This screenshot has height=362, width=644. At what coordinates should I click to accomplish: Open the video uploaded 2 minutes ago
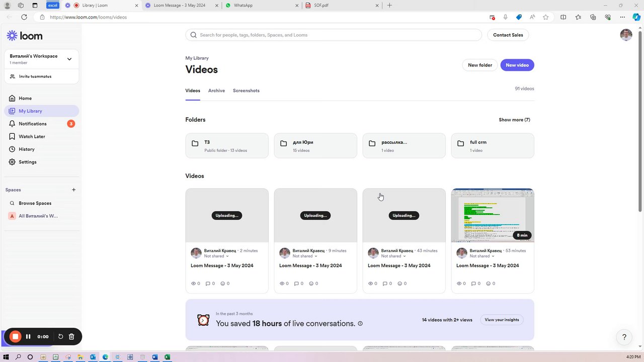tap(227, 215)
